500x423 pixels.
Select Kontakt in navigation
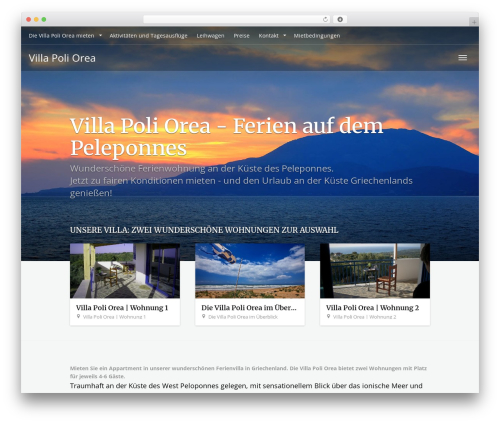pyautogui.click(x=268, y=36)
